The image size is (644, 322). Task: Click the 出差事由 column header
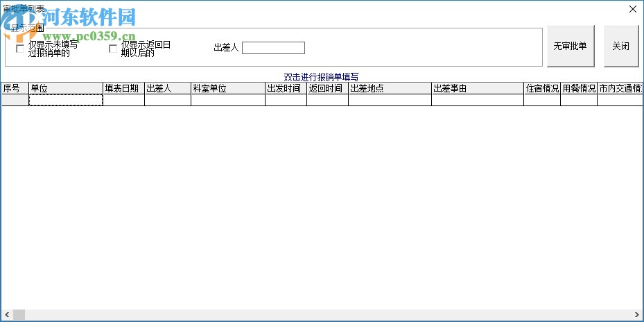click(x=478, y=88)
